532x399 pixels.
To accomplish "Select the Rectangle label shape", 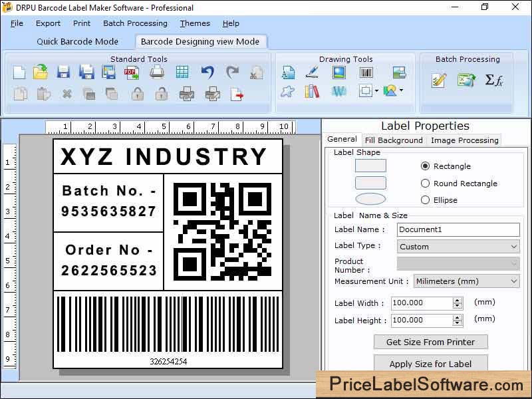I will (x=426, y=166).
